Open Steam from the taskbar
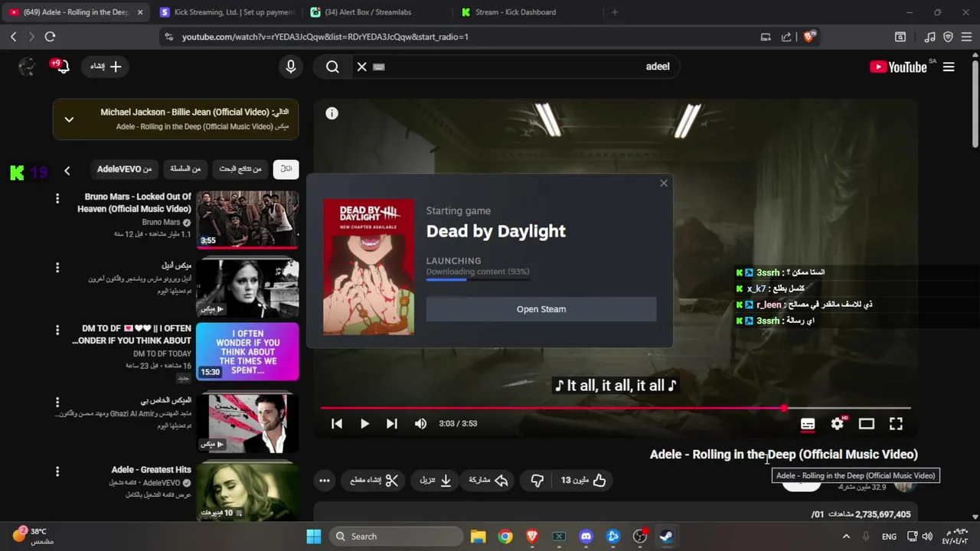The height and width of the screenshot is (551, 980). pos(666,536)
